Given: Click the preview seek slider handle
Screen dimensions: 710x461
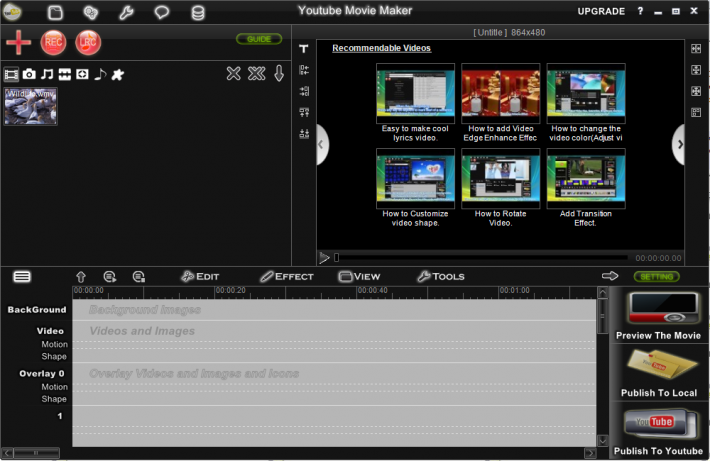Looking at the screenshot, I should (x=336, y=258).
